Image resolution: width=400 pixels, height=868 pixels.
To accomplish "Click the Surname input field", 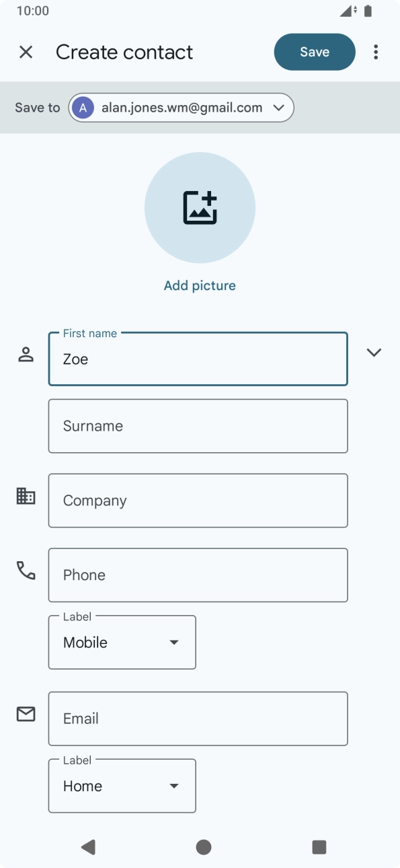I will [198, 425].
